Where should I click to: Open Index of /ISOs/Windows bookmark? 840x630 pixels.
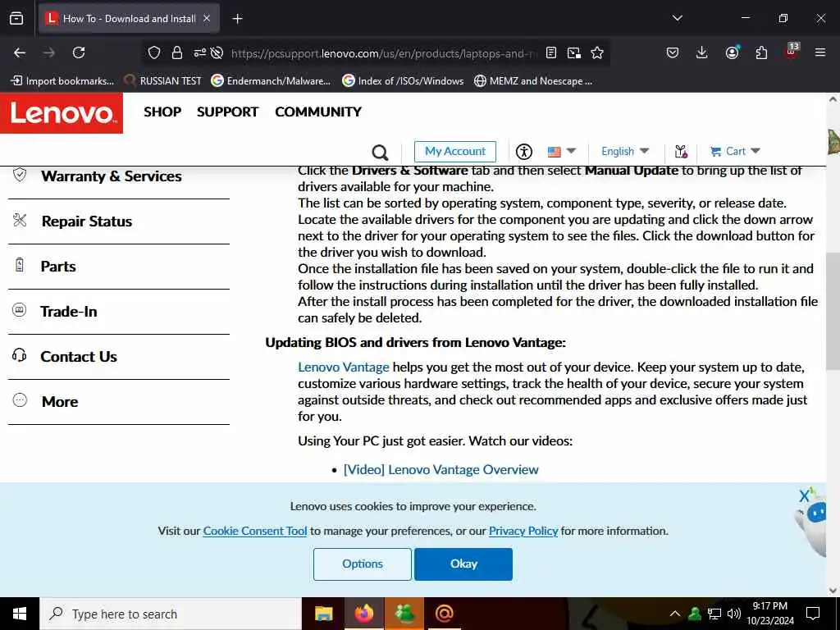[x=403, y=81]
